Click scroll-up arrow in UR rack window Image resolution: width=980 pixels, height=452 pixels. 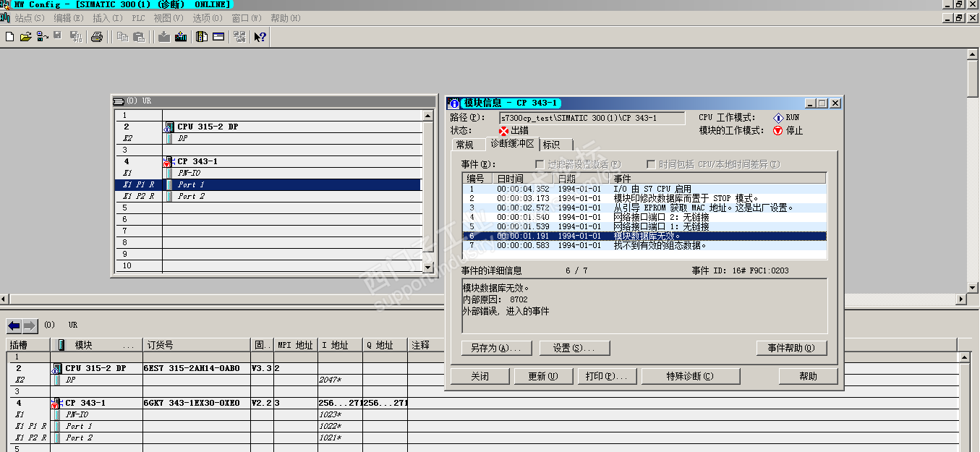[427, 115]
